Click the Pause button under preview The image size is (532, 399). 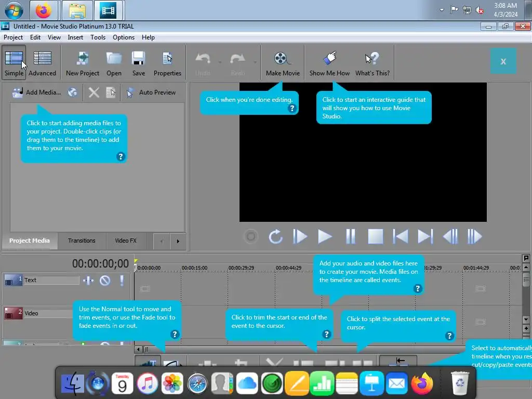[x=351, y=236]
